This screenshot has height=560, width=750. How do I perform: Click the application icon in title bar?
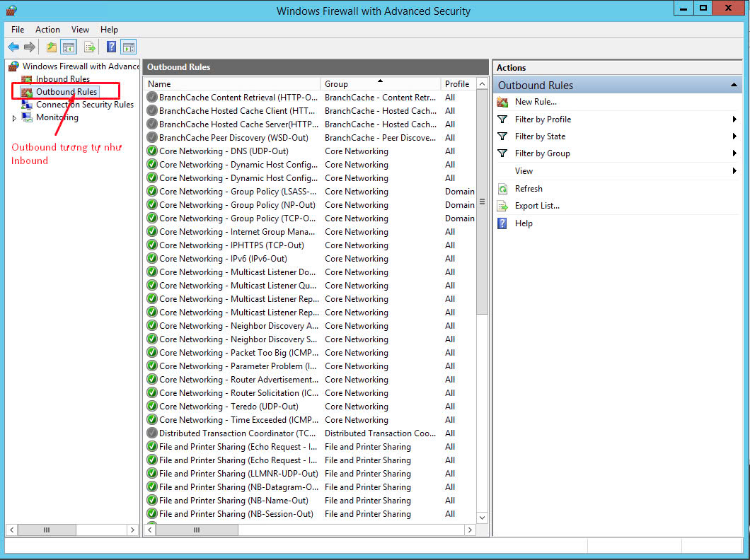[x=11, y=11]
